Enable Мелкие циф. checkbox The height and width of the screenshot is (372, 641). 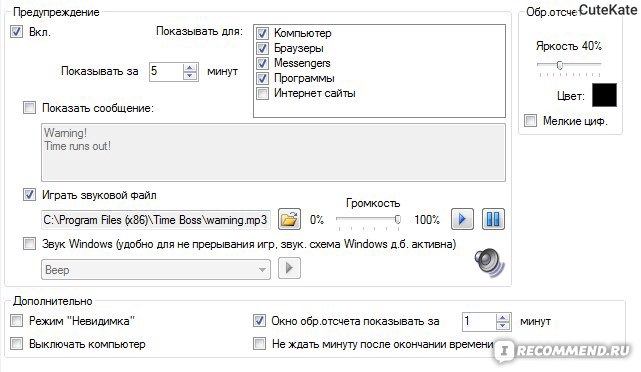pyautogui.click(x=530, y=121)
